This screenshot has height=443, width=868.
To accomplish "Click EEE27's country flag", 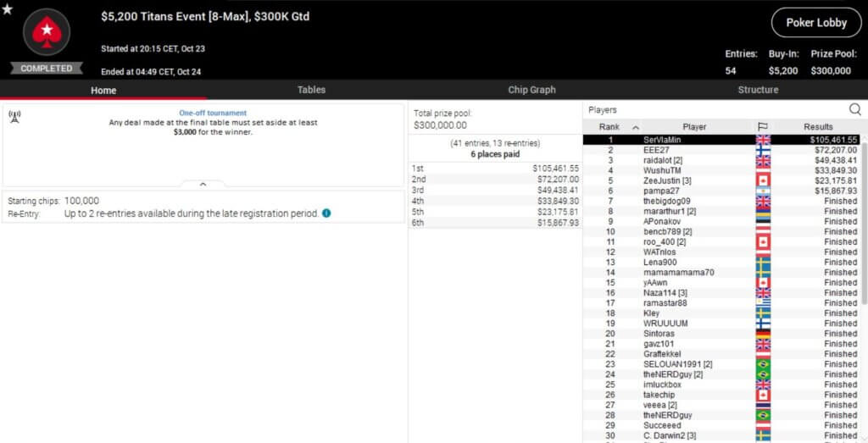I will click(763, 150).
